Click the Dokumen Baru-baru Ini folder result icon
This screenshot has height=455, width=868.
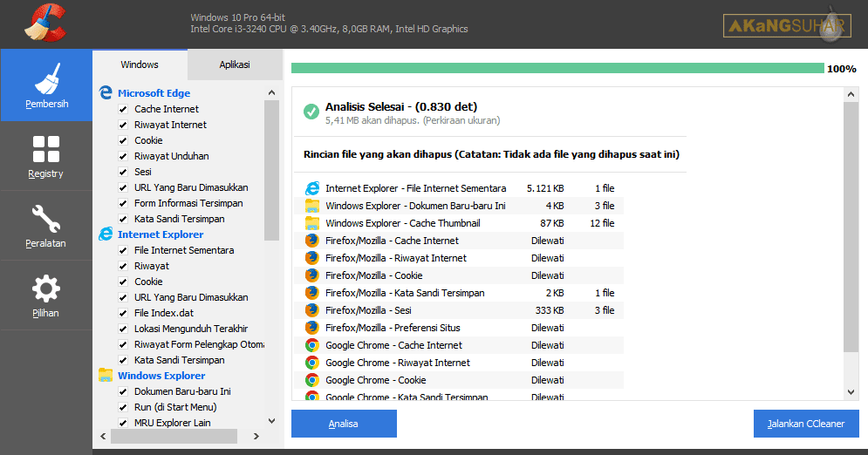click(312, 206)
